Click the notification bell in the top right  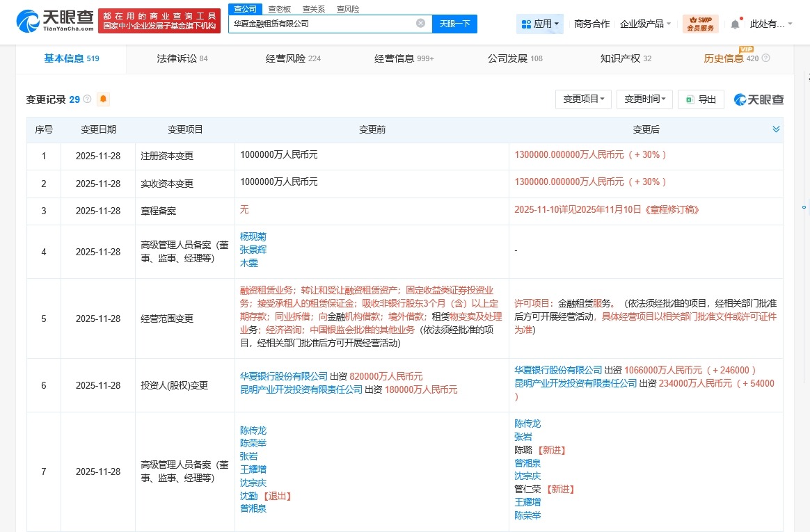coord(734,23)
